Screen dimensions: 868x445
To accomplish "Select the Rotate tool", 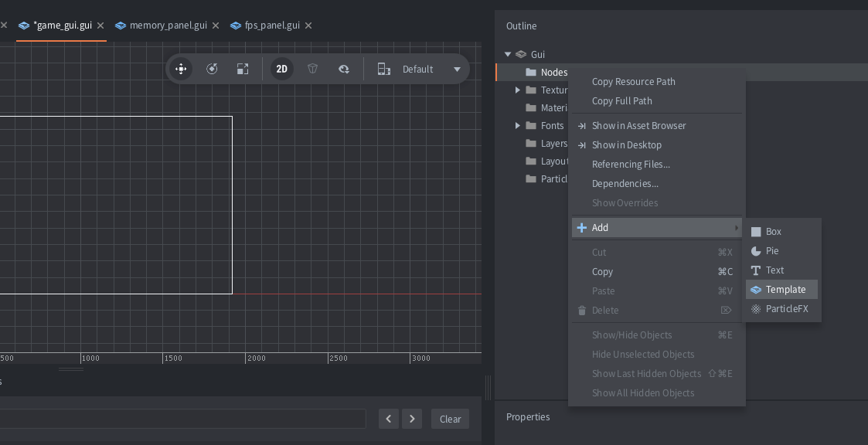I will coord(212,69).
